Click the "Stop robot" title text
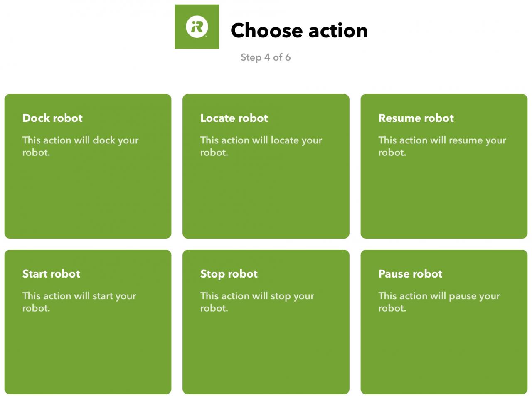 click(x=229, y=274)
